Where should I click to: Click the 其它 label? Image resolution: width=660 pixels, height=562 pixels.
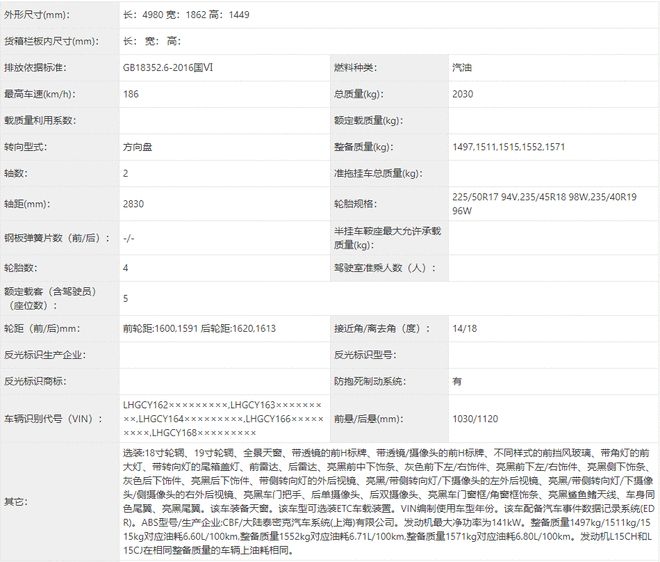coord(16,502)
